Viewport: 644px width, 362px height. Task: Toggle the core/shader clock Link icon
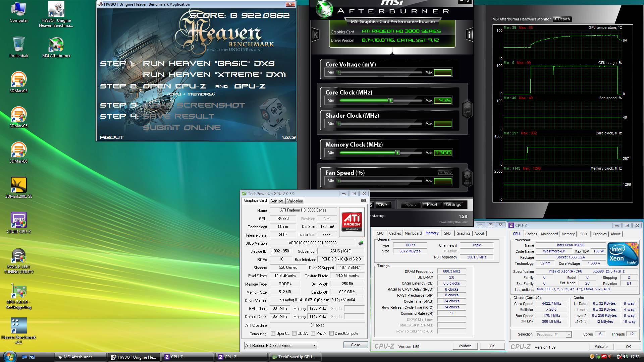467,109
